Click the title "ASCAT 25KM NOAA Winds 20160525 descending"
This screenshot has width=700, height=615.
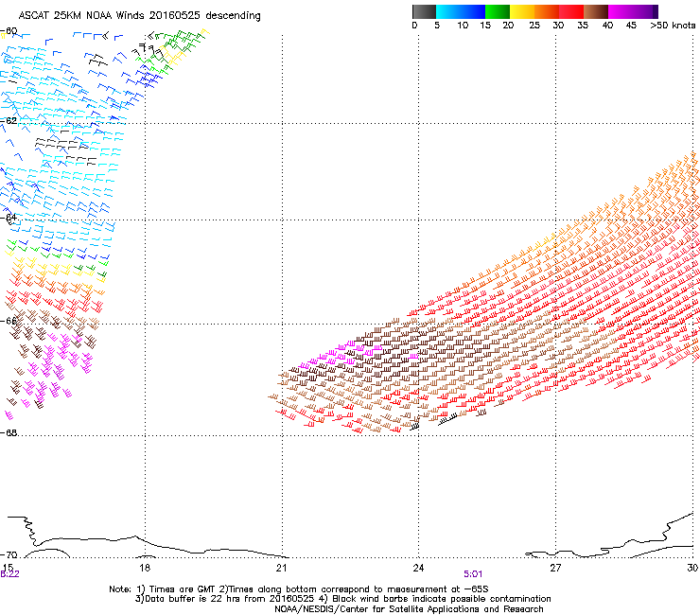pos(139,16)
